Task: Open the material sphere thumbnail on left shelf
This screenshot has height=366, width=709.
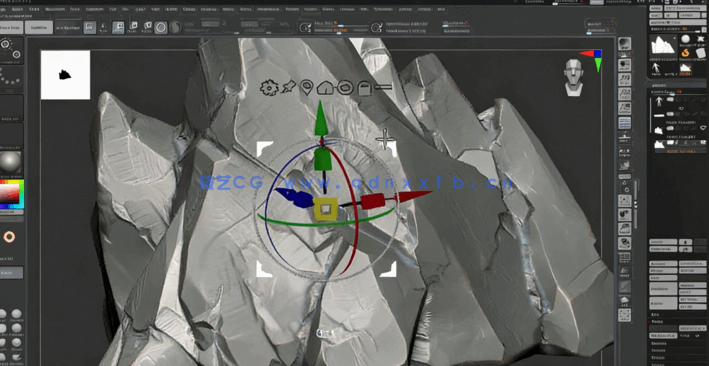Action: coord(10,162)
